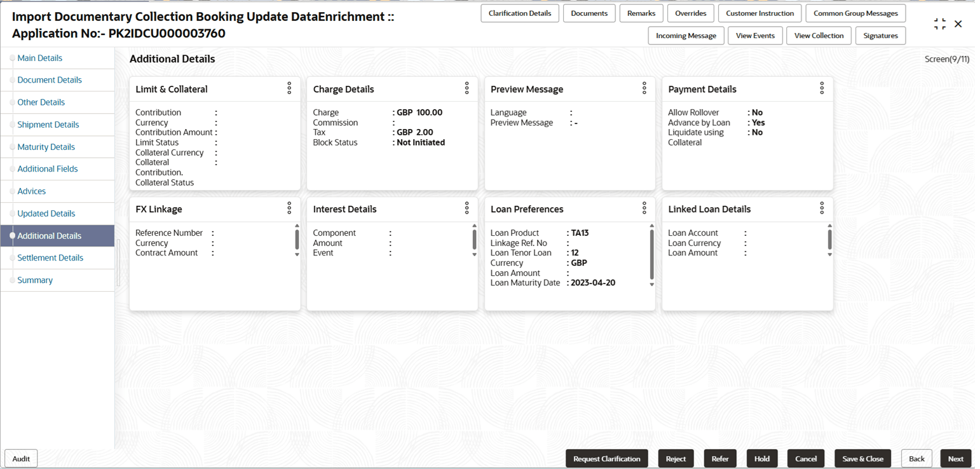Click the Interest Details tile title
980x469 pixels.
[344, 210]
